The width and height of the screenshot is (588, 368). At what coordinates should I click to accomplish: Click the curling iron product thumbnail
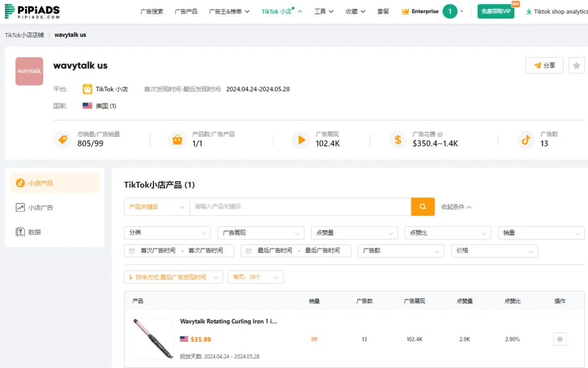coord(153,339)
